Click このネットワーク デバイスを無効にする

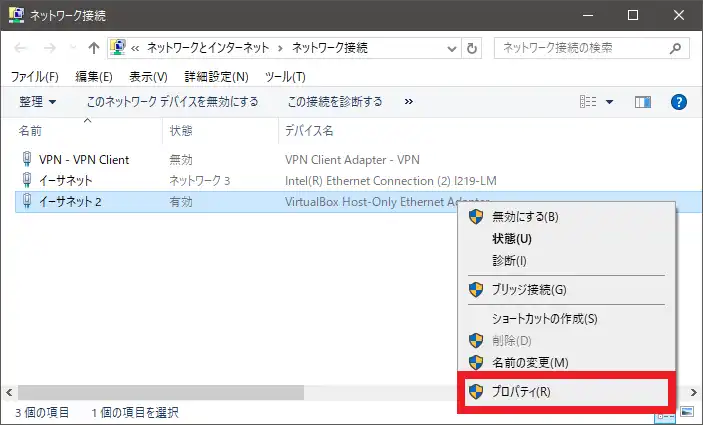click(173, 102)
